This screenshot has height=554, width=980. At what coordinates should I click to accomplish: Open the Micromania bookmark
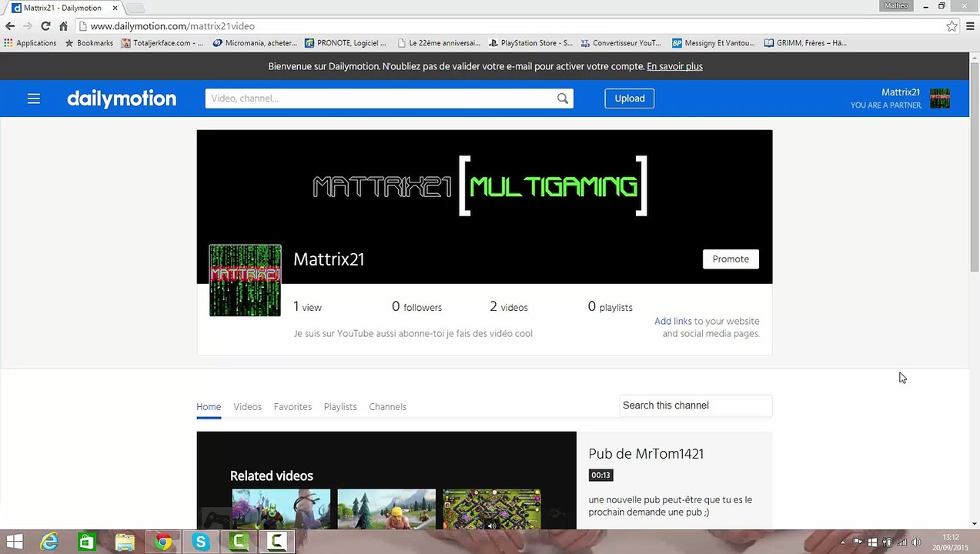click(255, 43)
